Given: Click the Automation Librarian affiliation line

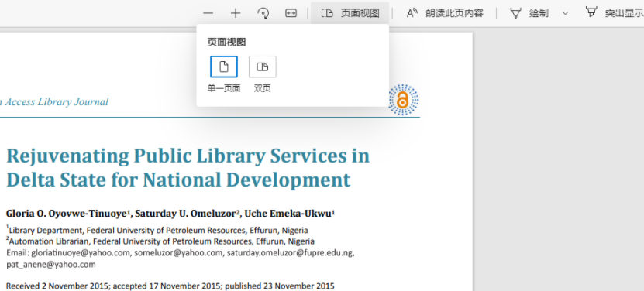Looking at the screenshot, I should click(160, 241).
